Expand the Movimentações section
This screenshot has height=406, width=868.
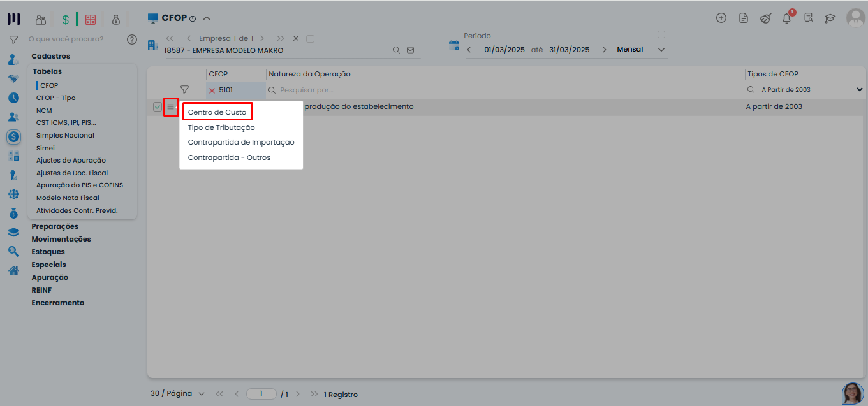[61, 239]
